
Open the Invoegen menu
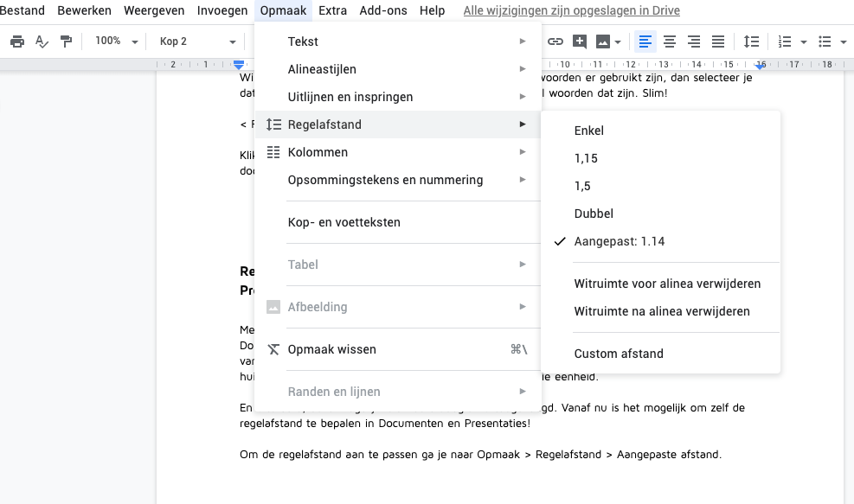point(222,10)
